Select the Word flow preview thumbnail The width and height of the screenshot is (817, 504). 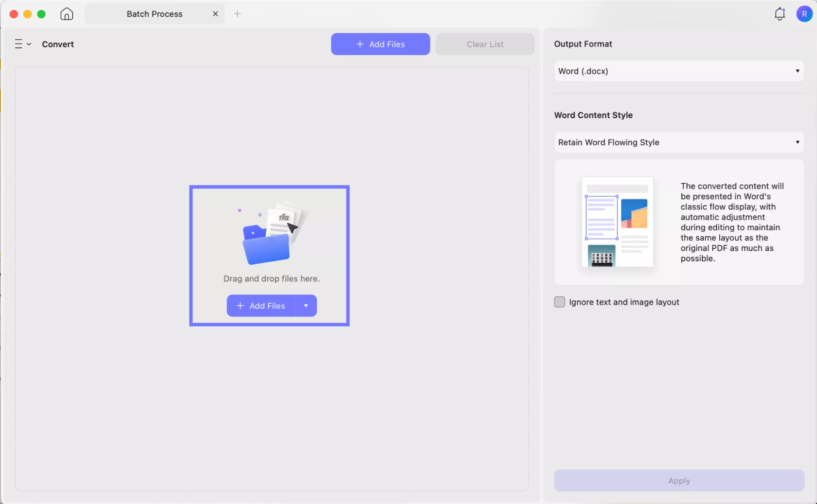(617, 222)
